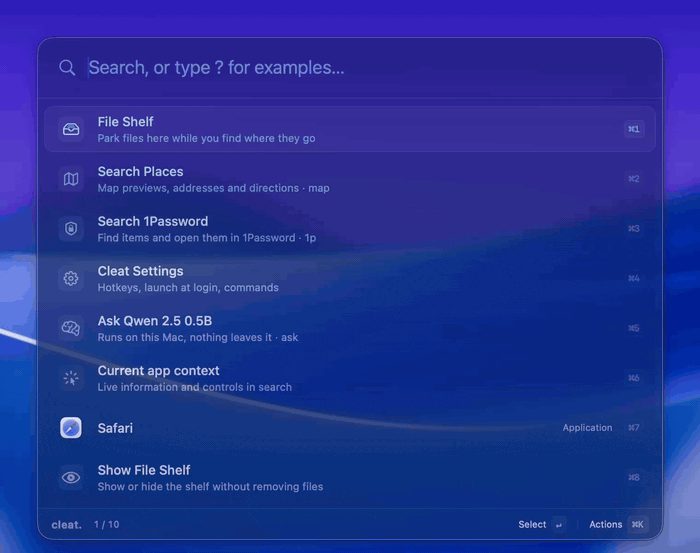700x553 pixels.
Task: Click "Map previews, addresses and directions · map"
Action: click(x=213, y=188)
